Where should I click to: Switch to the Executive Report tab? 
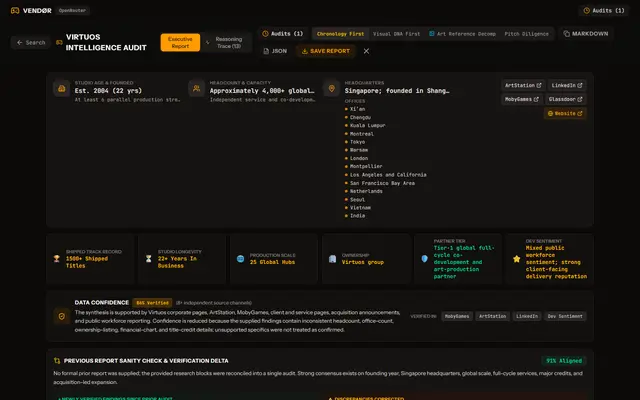[180, 42]
